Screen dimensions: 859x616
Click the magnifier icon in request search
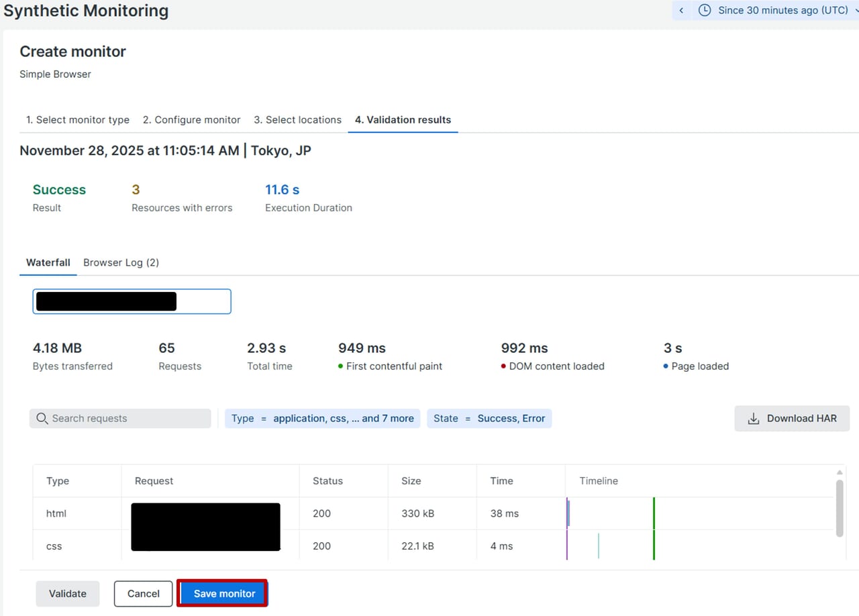pyautogui.click(x=42, y=419)
